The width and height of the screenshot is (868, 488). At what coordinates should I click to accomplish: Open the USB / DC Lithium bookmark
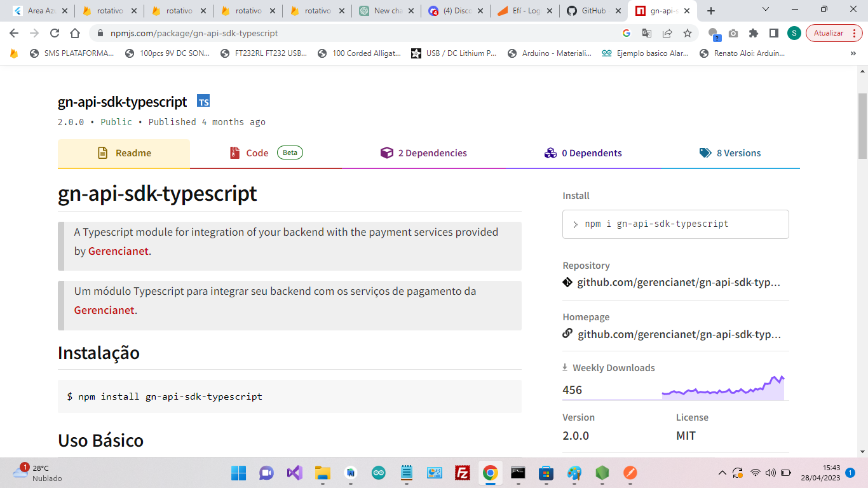pos(454,53)
